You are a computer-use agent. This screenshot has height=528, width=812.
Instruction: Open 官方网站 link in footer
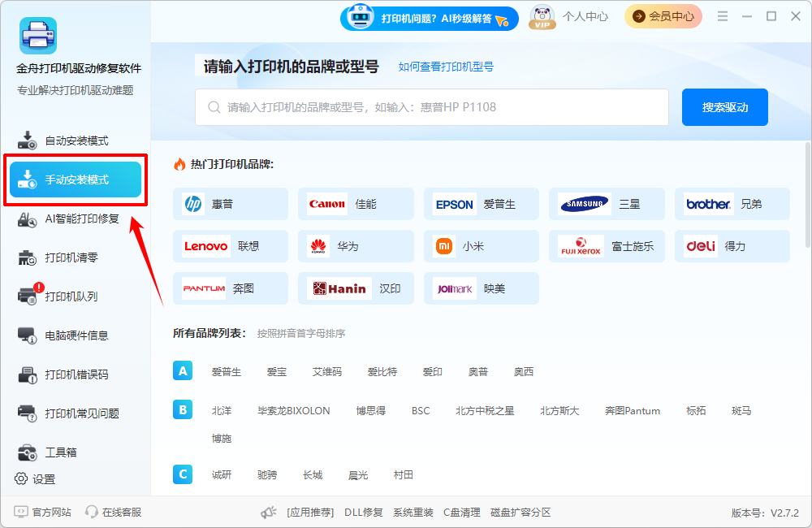point(42,512)
